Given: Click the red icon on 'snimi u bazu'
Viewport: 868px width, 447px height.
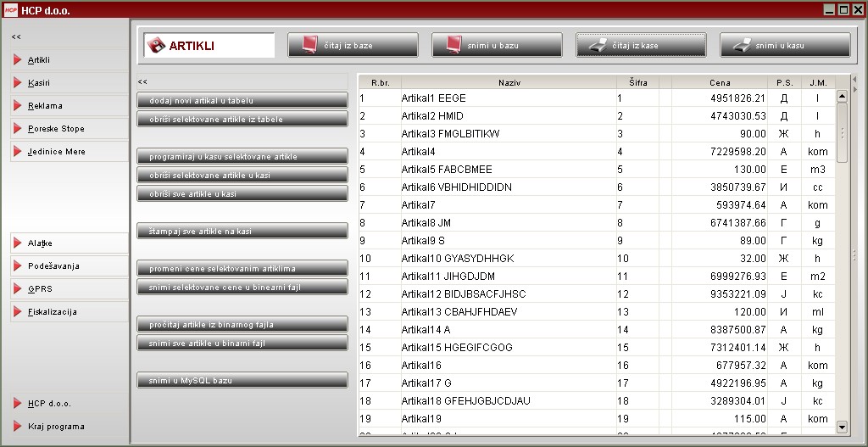Looking at the screenshot, I should coord(453,45).
